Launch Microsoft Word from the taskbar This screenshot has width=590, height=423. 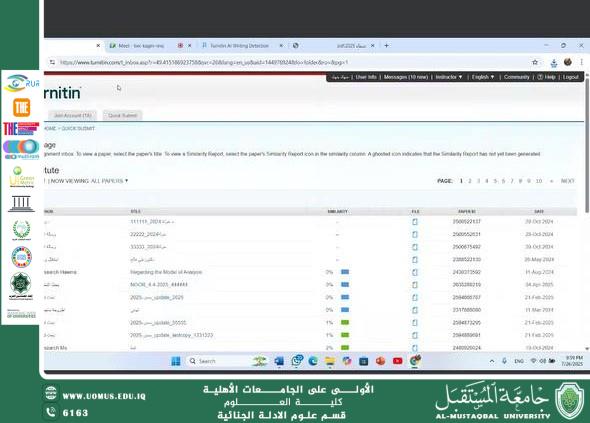[x=279, y=361]
